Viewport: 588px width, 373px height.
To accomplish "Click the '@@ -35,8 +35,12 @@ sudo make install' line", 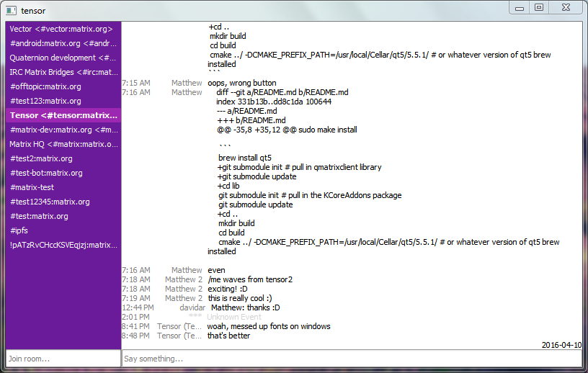I will point(287,130).
